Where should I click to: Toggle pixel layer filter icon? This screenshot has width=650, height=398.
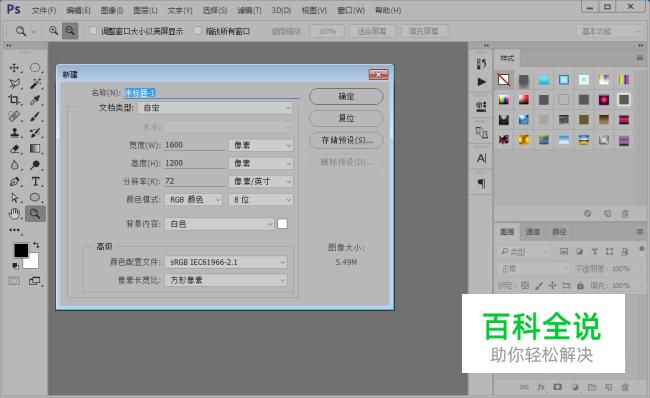tap(564, 251)
